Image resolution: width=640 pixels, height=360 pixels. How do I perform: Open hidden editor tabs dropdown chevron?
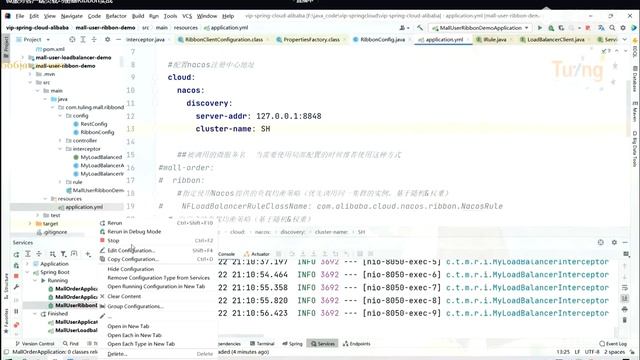[624, 40]
